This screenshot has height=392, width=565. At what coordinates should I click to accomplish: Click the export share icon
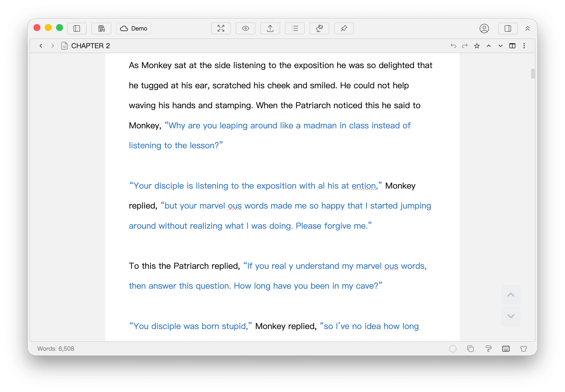pos(270,29)
